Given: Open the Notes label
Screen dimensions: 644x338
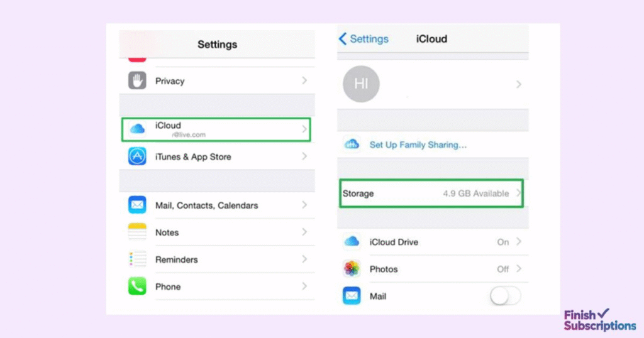Looking at the screenshot, I should [167, 232].
